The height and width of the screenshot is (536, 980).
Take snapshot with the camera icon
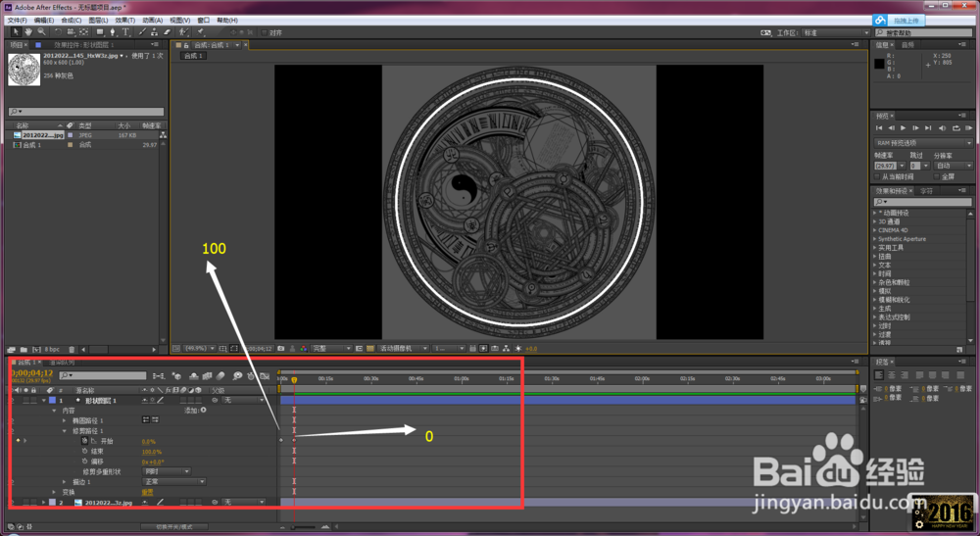[280, 349]
